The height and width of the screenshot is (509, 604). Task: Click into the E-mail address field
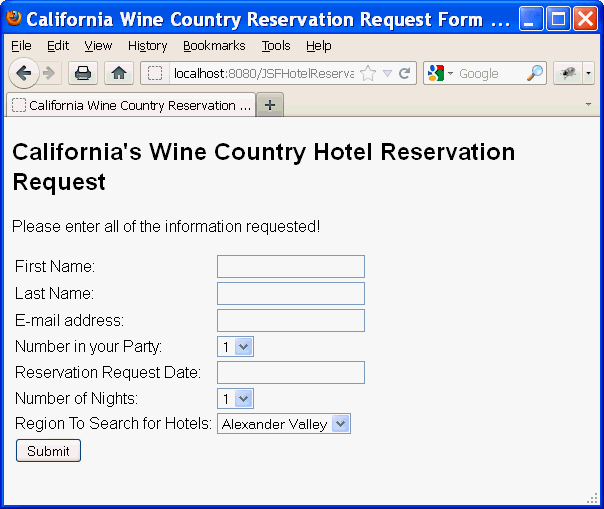point(290,320)
